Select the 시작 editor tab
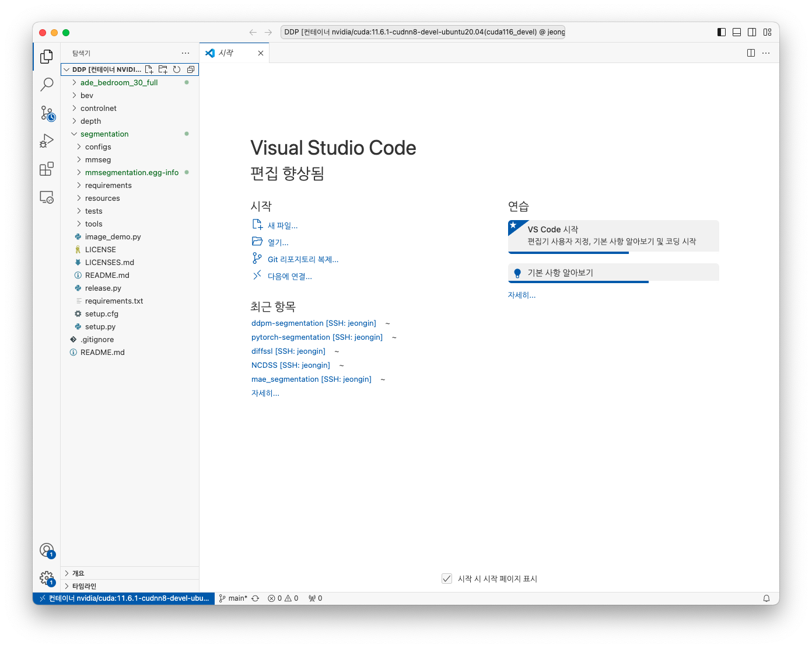Image resolution: width=812 pixels, height=648 pixels. 234,53
